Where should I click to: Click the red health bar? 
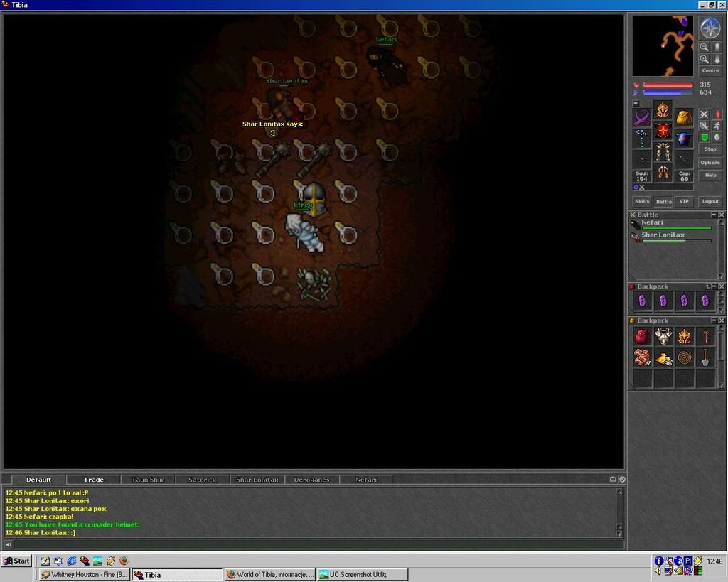pos(668,85)
